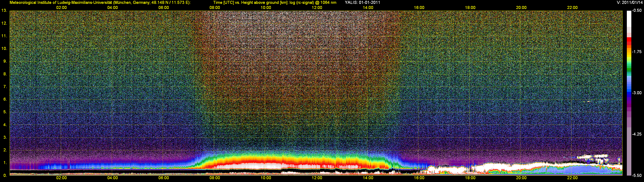Screen dimensions: 644x182
Task: Click the '06:00' label on the upper time axis
Action: click(164, 8)
